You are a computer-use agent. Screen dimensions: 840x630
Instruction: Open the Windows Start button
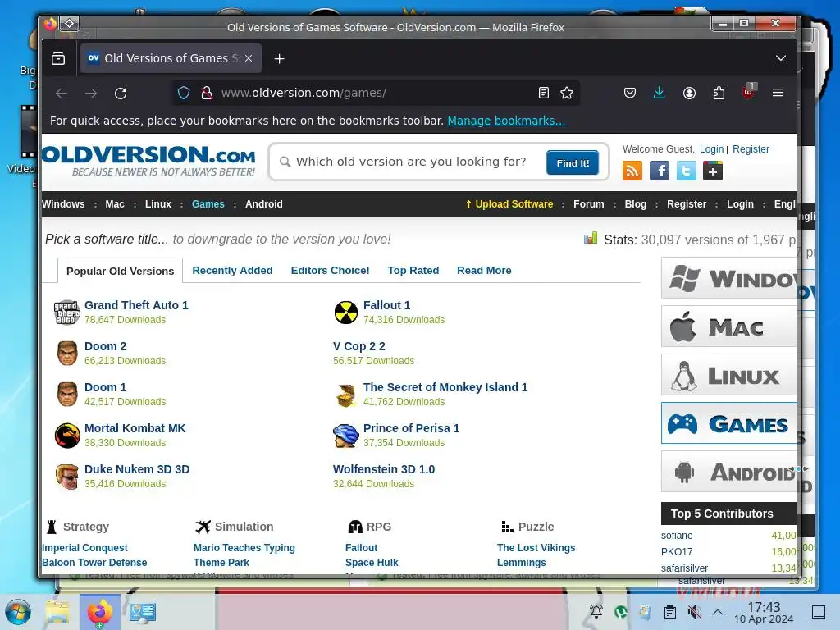(x=18, y=612)
